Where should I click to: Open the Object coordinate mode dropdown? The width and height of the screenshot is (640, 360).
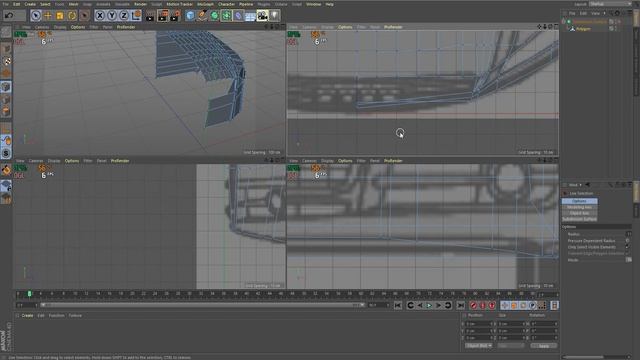(x=478, y=346)
